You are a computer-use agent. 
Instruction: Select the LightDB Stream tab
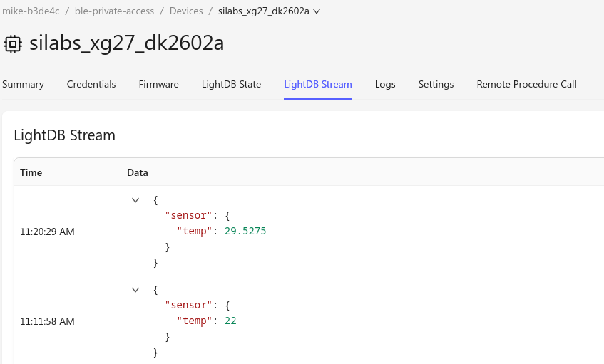318,84
